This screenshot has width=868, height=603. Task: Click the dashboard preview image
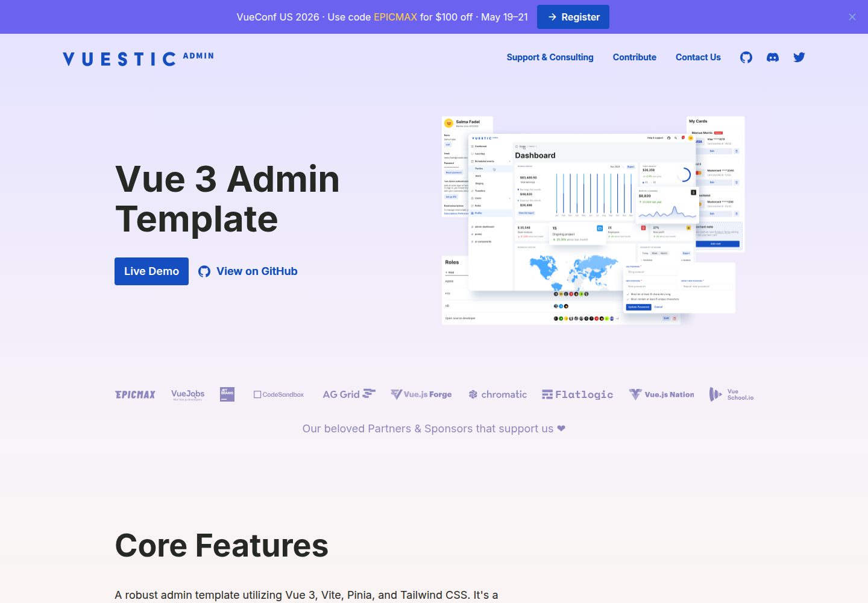tap(593, 221)
